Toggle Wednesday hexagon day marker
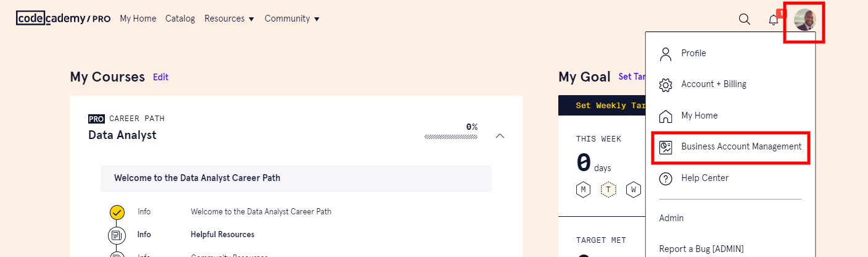Screen dimensions: 868x257 [x=634, y=190]
